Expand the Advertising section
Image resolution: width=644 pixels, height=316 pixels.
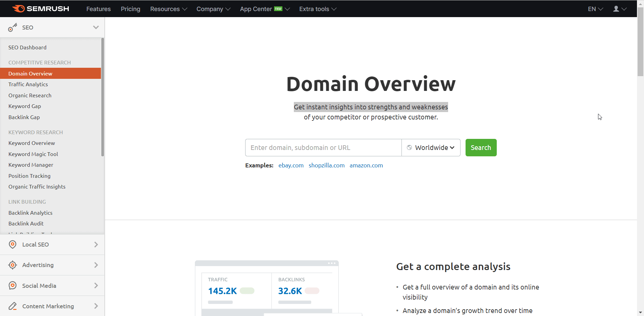pos(96,265)
